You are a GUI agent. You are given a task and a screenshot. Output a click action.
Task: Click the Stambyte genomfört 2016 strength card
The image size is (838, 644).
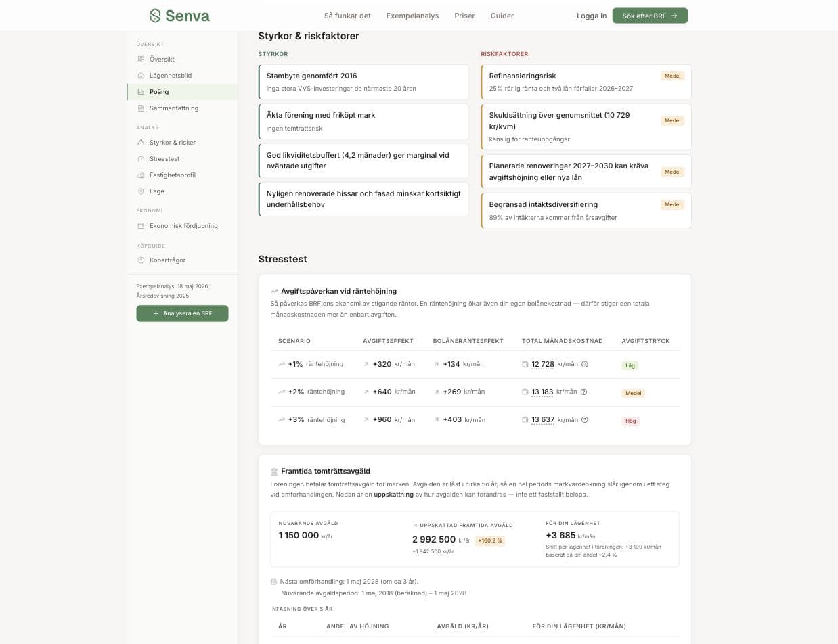click(363, 82)
